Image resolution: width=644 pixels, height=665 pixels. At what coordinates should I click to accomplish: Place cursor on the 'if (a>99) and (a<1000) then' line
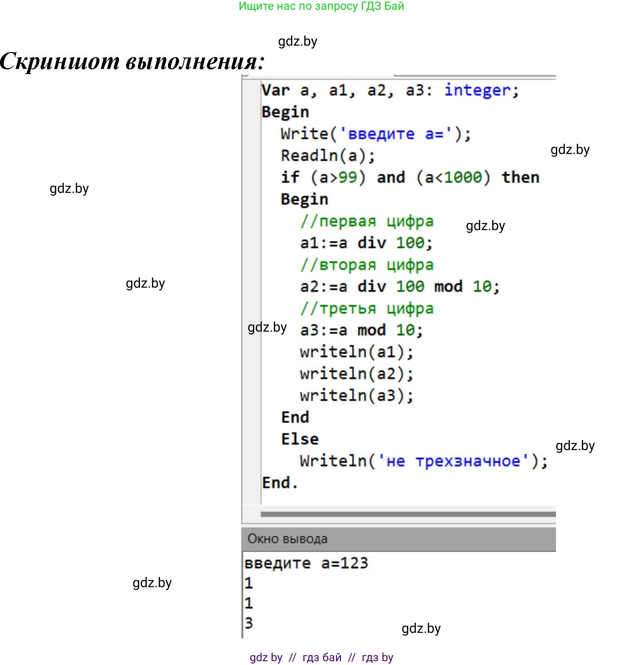410,178
